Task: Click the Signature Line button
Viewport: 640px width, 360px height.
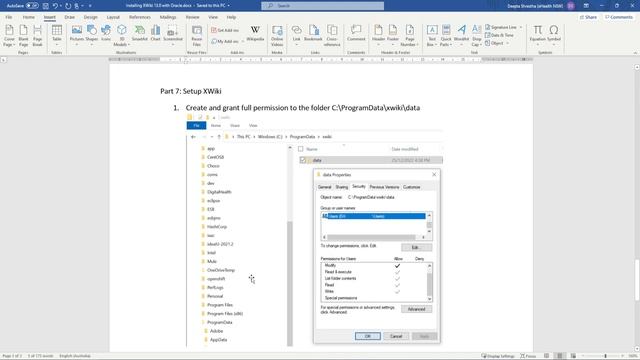Action: 501,27
